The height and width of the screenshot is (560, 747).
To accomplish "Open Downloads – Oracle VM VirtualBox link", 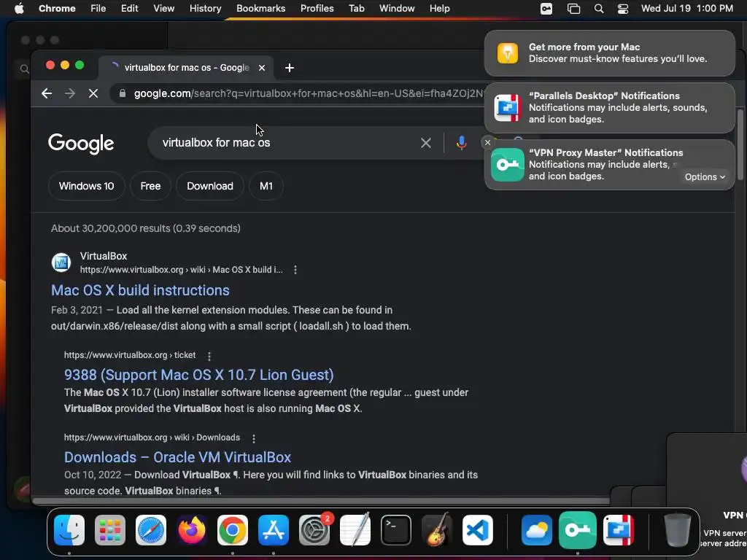I will 177,457.
